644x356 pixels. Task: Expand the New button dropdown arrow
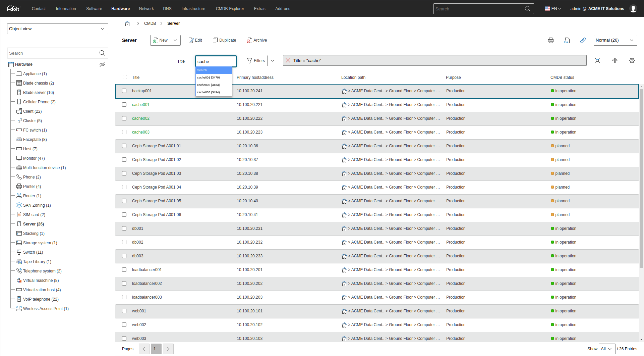click(175, 40)
